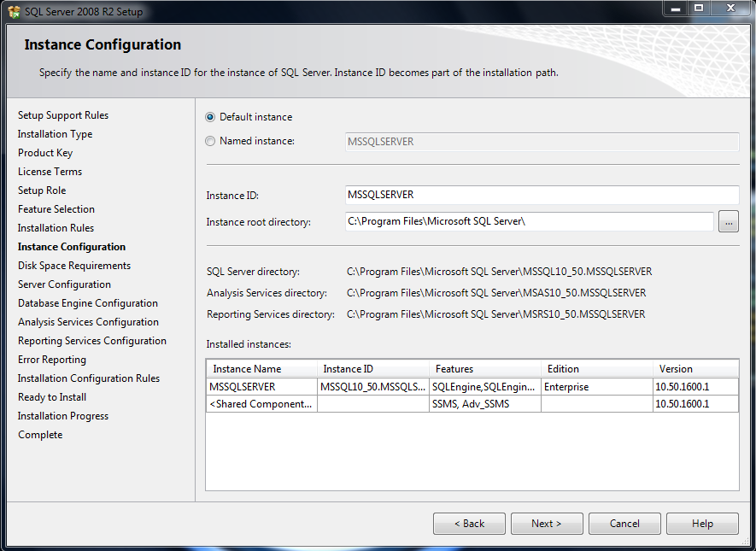Click the Setup Support Rules step
The image size is (756, 551).
click(63, 115)
